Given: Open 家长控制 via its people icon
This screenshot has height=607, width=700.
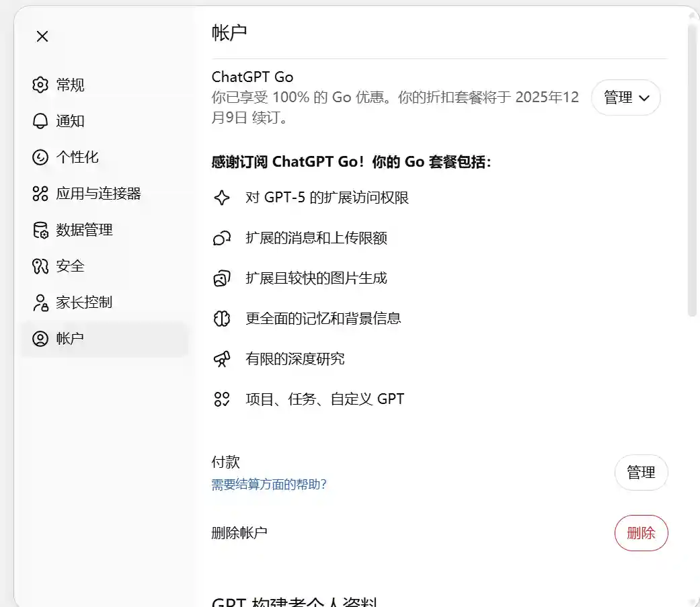Looking at the screenshot, I should (x=40, y=302).
